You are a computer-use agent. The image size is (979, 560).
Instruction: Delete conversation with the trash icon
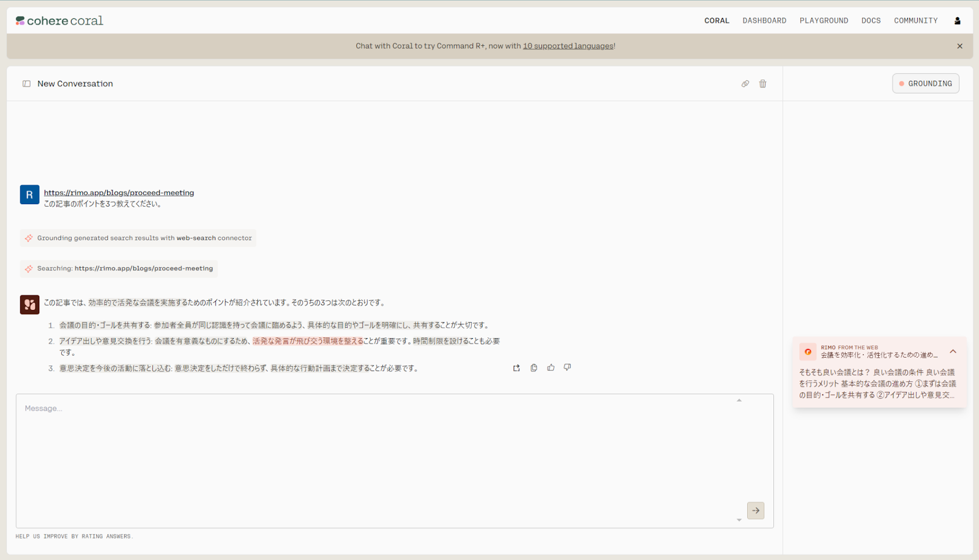762,84
